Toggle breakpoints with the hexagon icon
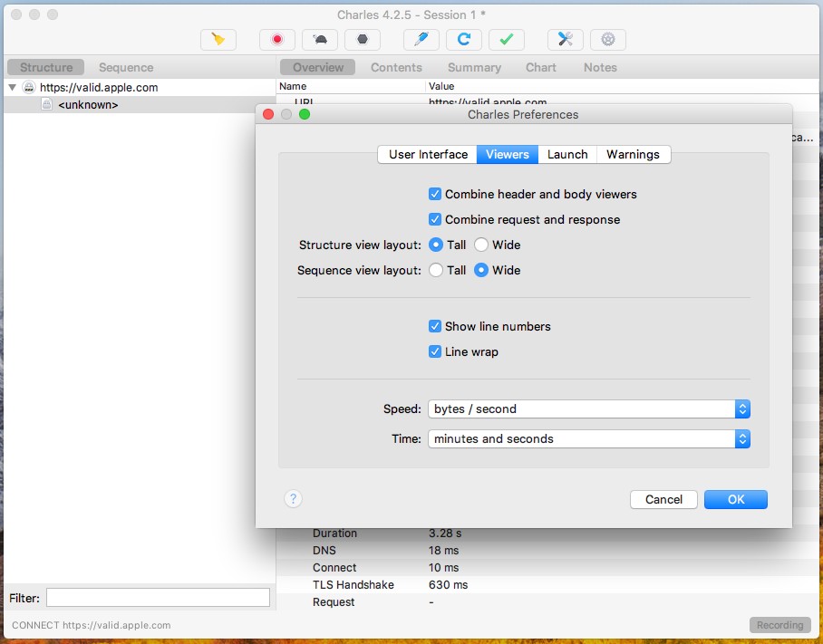 point(363,40)
